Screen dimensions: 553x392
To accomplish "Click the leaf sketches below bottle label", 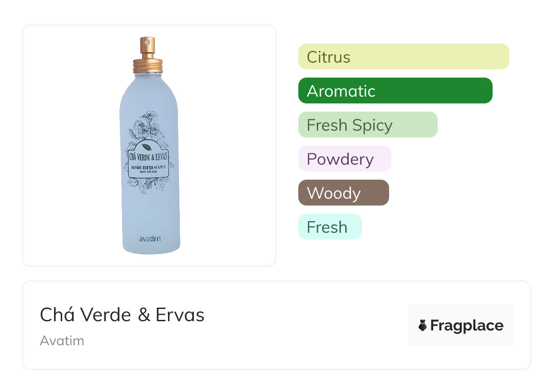I will point(148,185).
